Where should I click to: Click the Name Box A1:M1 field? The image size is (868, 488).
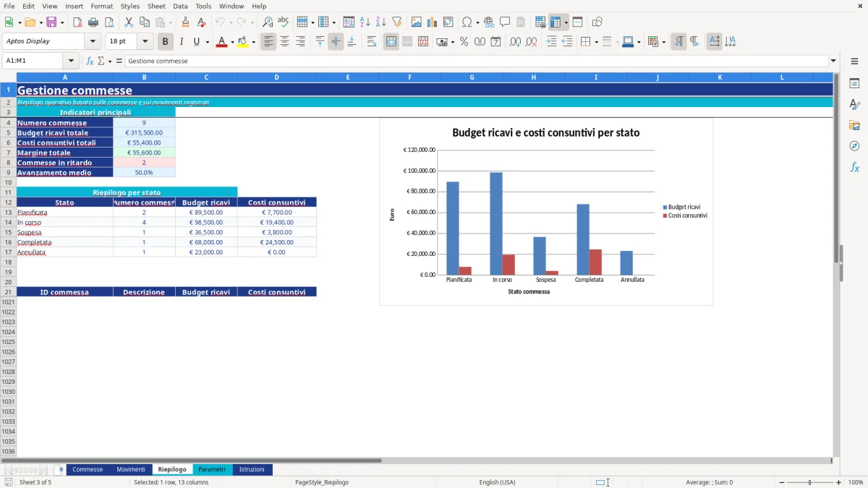point(33,61)
